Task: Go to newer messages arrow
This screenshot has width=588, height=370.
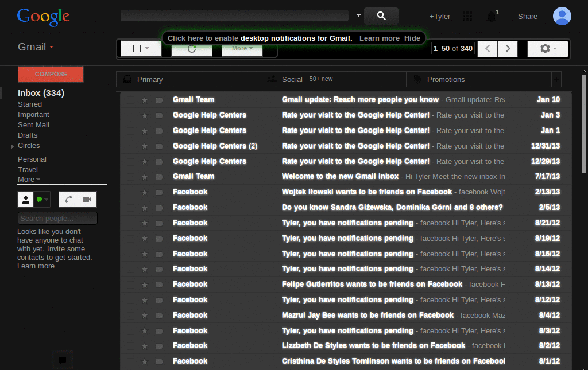Action: tap(488, 49)
